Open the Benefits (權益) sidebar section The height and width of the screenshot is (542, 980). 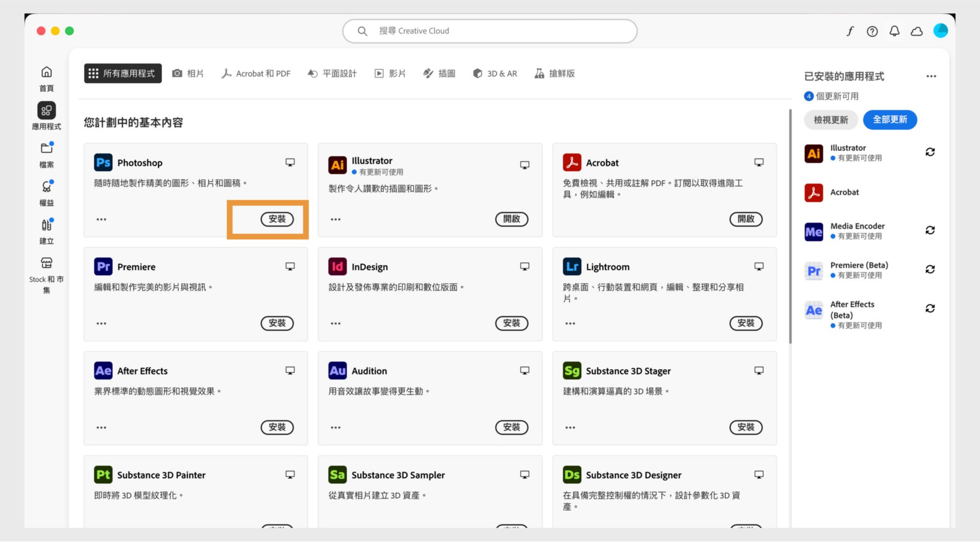(x=46, y=193)
